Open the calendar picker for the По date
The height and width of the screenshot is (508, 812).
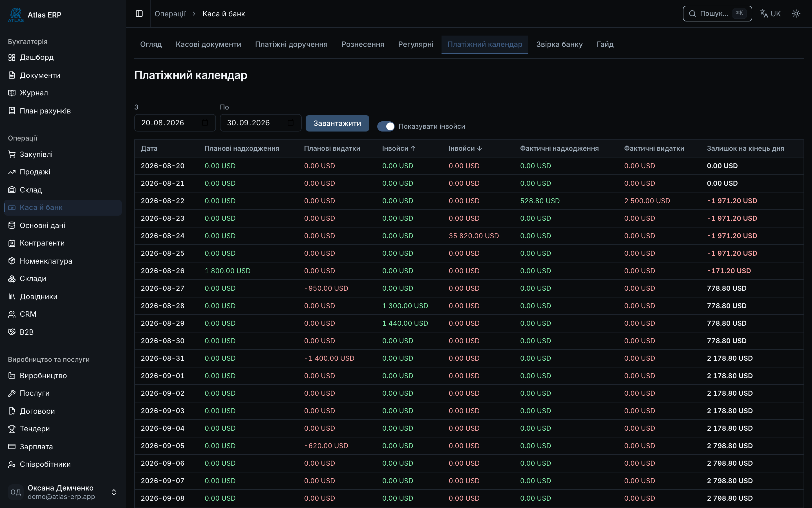pyautogui.click(x=291, y=123)
